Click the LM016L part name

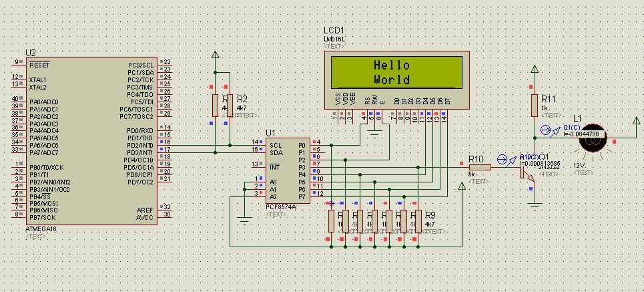pos(333,39)
